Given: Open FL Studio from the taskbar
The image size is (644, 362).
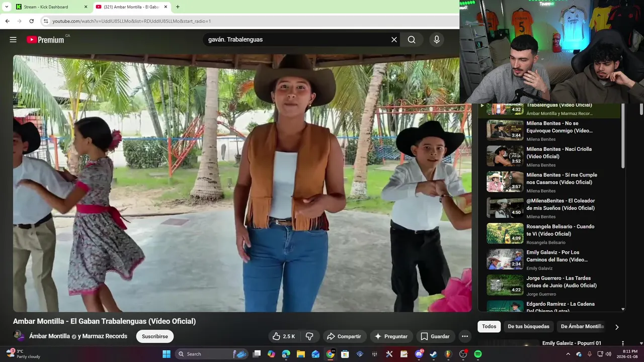Looking at the screenshot, I should pyautogui.click(x=448, y=354).
